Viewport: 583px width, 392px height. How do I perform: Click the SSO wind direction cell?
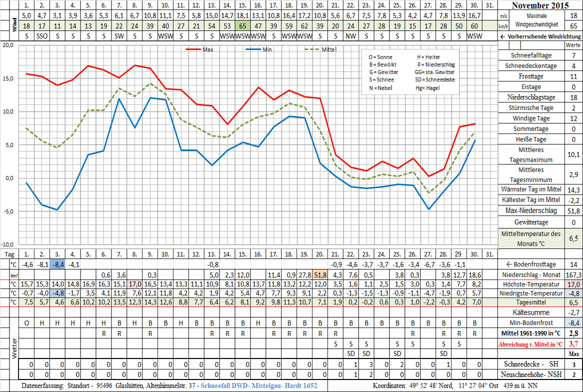click(x=42, y=36)
